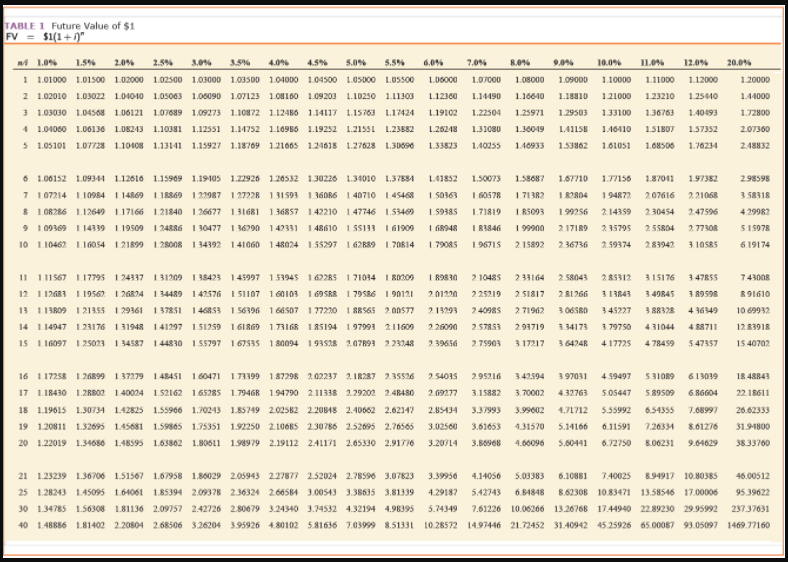The width and height of the screenshot is (788, 562).
Task: Click value 1.05101 in row 5
Action: pyautogui.click(x=52, y=146)
